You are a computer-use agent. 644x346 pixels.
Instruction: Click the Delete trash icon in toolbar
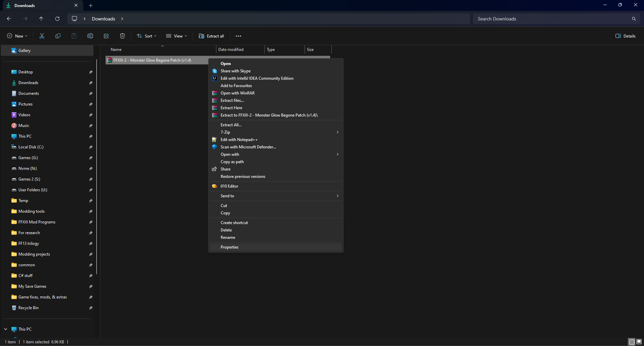coord(122,36)
